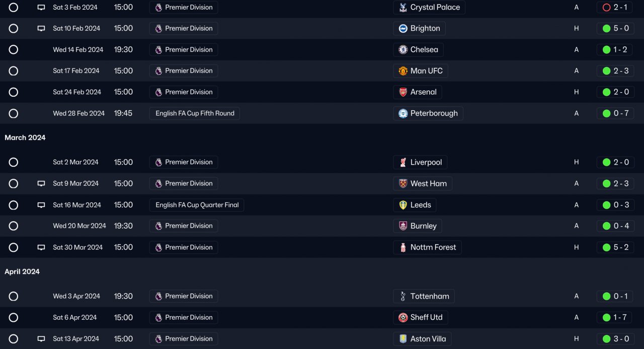The height and width of the screenshot is (349, 644).
Task: Collapse the March 2024 section header
Action: 25,137
